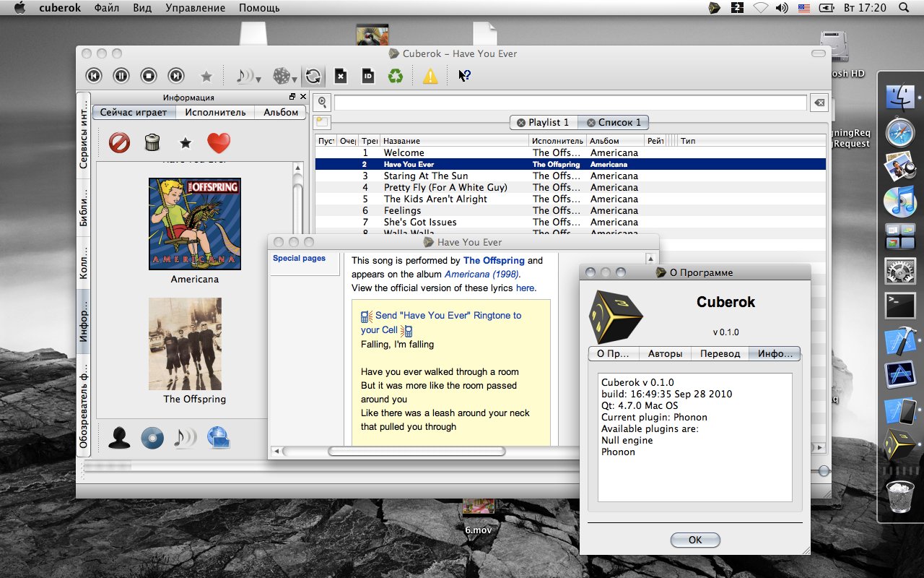Sort by the Название column header
Screen dimensions: 924x578
[454, 141]
